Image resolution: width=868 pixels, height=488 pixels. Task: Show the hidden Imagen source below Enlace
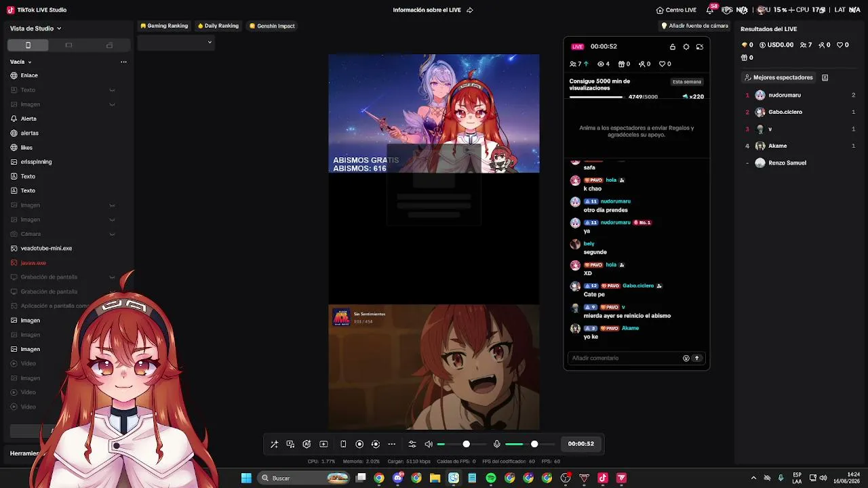pyautogui.click(x=112, y=104)
